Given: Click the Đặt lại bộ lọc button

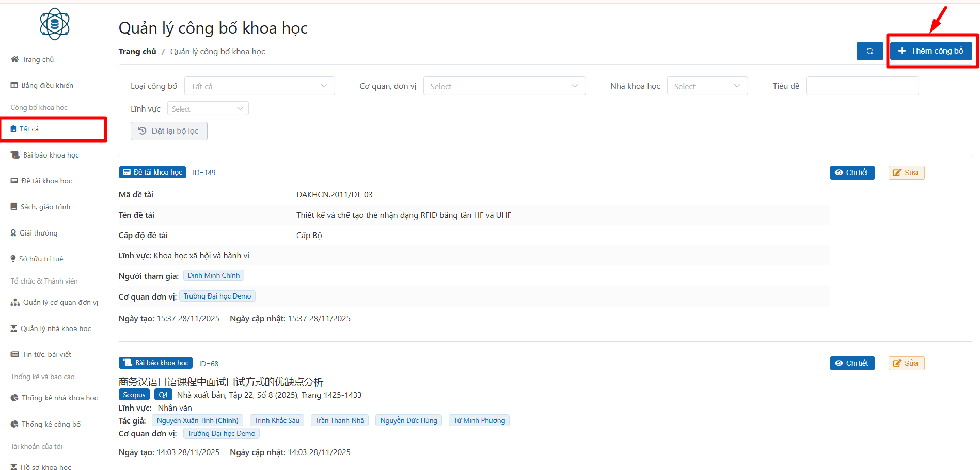Looking at the screenshot, I should click(169, 131).
